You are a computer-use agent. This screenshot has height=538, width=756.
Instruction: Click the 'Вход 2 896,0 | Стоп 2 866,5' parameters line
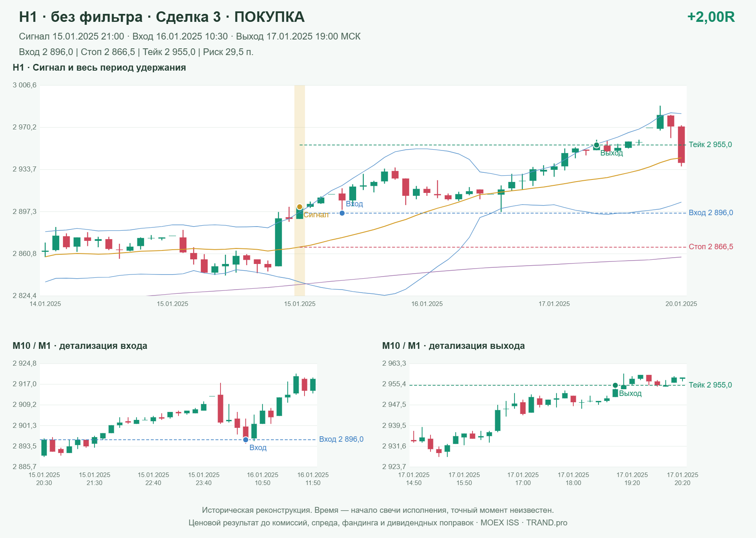136,52
